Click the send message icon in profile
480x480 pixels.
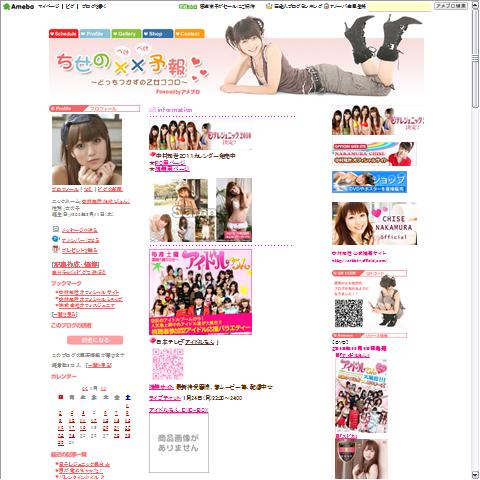click(x=56, y=229)
